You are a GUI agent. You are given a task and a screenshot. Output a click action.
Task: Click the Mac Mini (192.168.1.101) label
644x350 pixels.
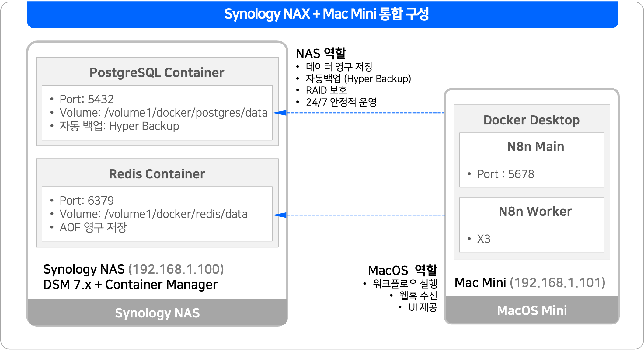pyautogui.click(x=530, y=282)
